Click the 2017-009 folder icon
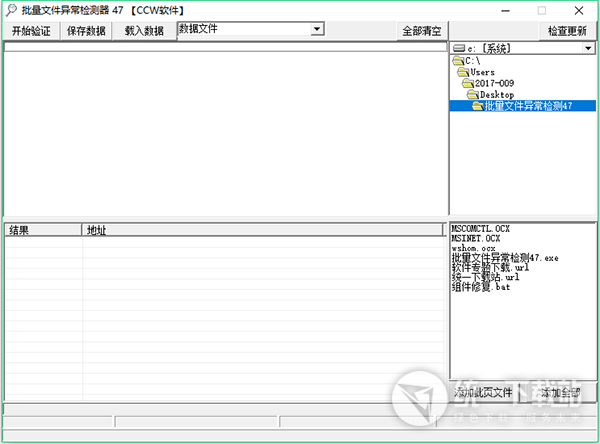600x444 pixels. [x=468, y=84]
